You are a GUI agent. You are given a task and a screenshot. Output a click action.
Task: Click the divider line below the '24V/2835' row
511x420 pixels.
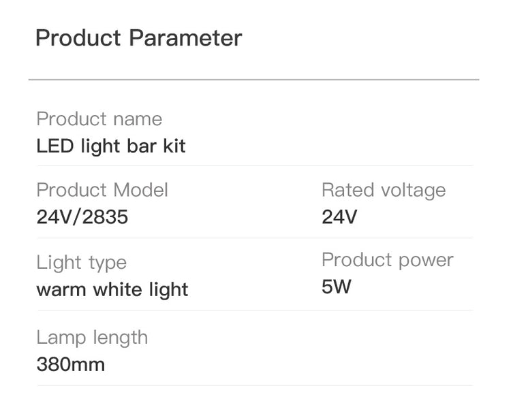tap(253, 238)
